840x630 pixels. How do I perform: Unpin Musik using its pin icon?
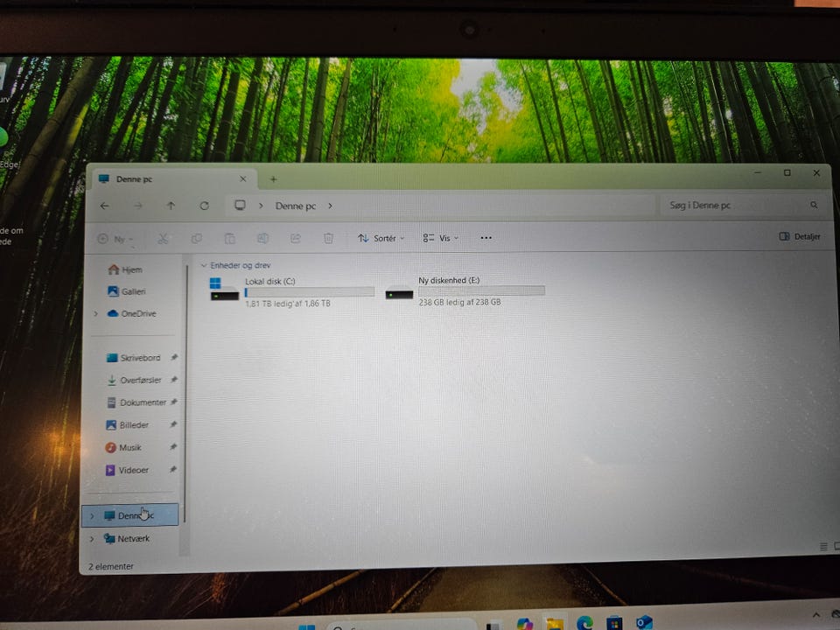pos(173,447)
